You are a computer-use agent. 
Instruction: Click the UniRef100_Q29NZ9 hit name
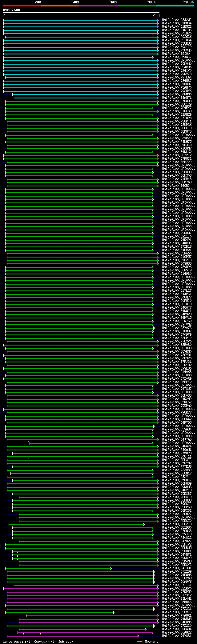(177, 115)
